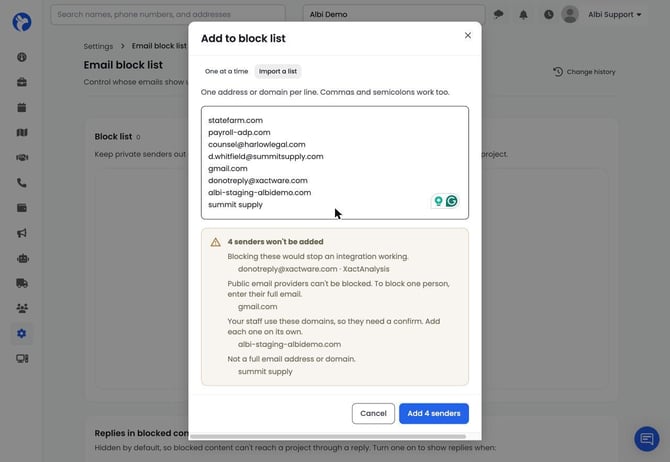Open the settings gear in sidebar
This screenshot has height=462, width=670.
click(22, 333)
